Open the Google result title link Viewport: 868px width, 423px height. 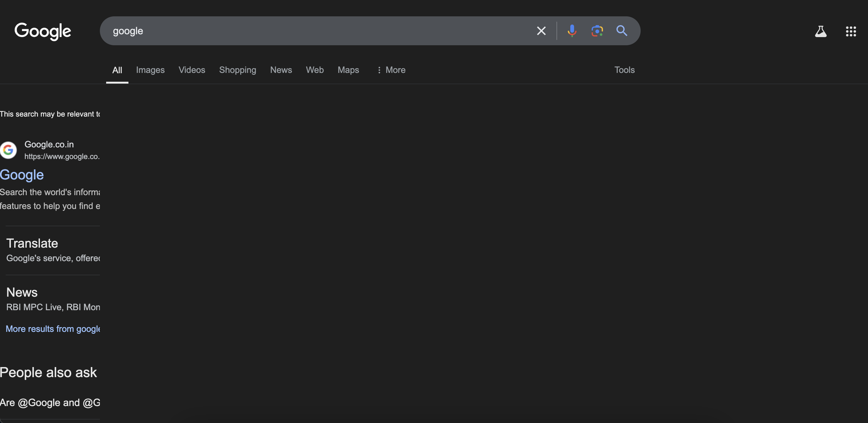pos(22,175)
